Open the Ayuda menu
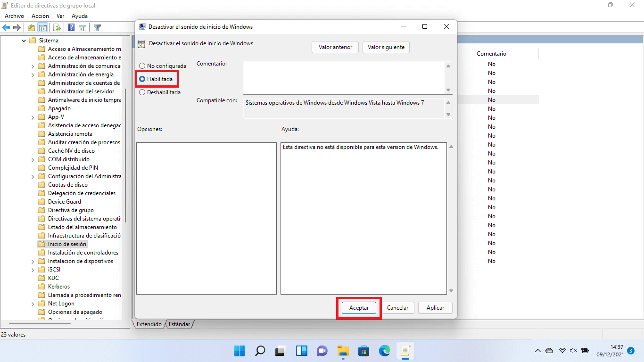Screen dimensions: 644x362 [x=80, y=16]
